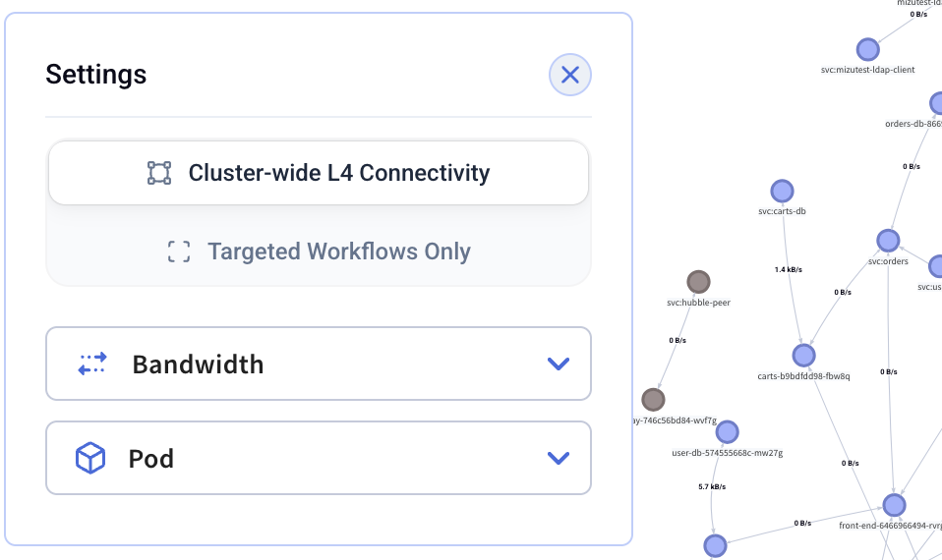This screenshot has height=560, width=942.
Task: Open the Bandwidth selector box
Action: [x=319, y=364]
